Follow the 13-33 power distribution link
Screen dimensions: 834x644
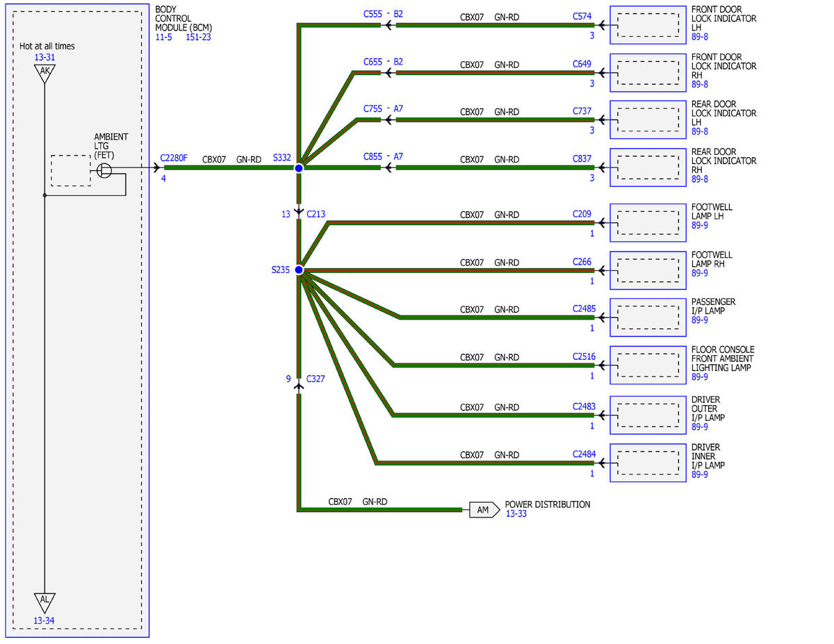coord(516,514)
